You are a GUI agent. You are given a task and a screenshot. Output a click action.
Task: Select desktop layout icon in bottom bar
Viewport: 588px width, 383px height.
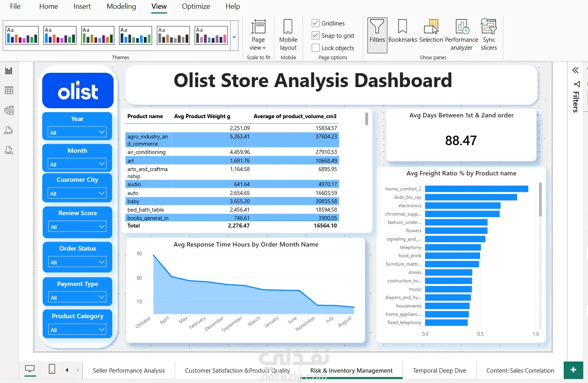click(30, 369)
